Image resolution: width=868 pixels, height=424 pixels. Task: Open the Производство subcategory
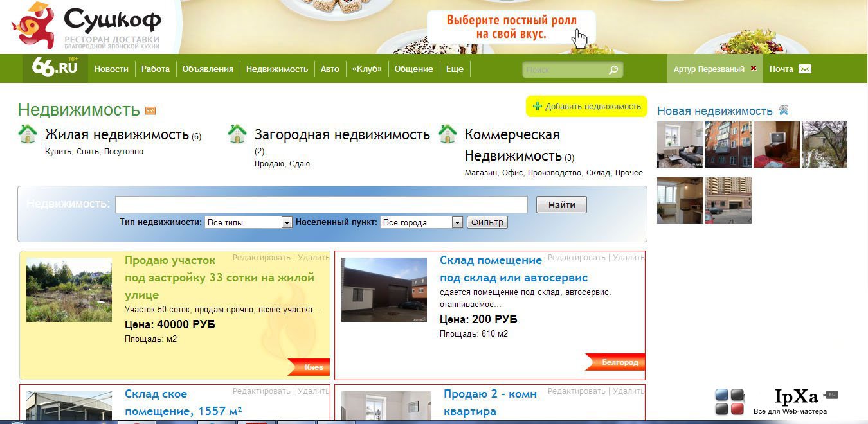click(556, 173)
